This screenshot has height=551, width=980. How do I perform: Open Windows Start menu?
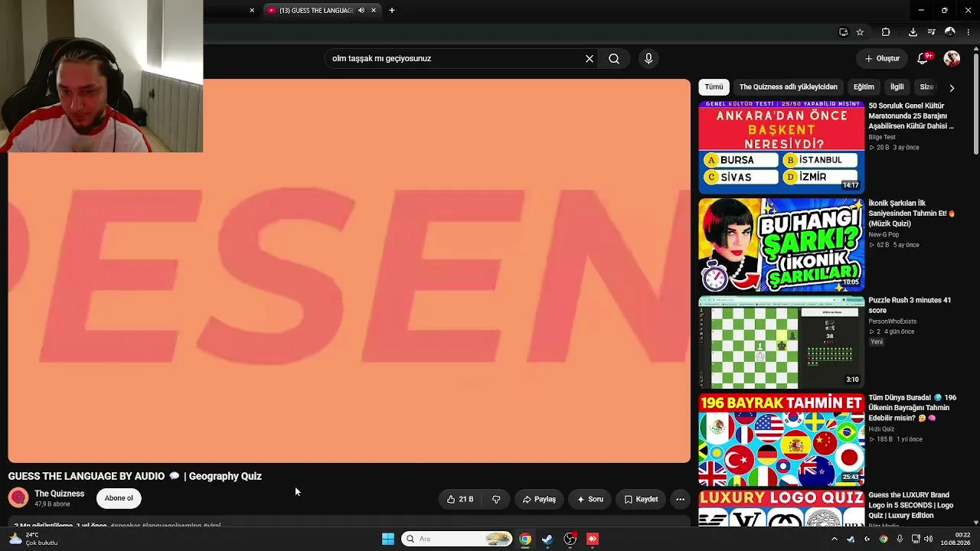(x=388, y=539)
